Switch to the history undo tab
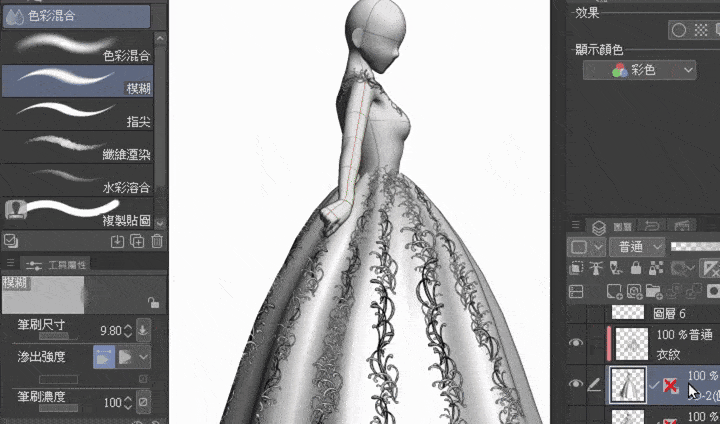Viewport: 720px width, 424px height. pos(652,225)
